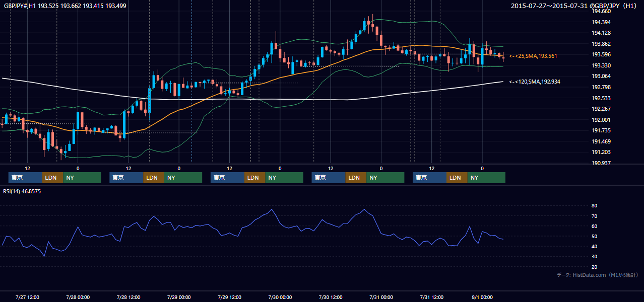Image resolution: width=644 pixels, height=302 pixels.
Task: Select the 7/29 12:00 time axis label
Action: click(x=230, y=297)
